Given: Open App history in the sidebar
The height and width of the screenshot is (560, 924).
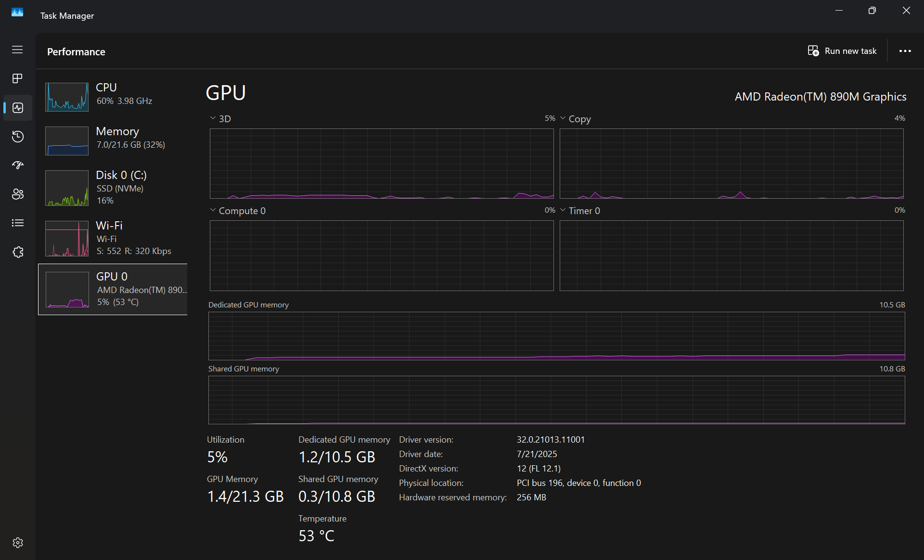Looking at the screenshot, I should pos(17,137).
